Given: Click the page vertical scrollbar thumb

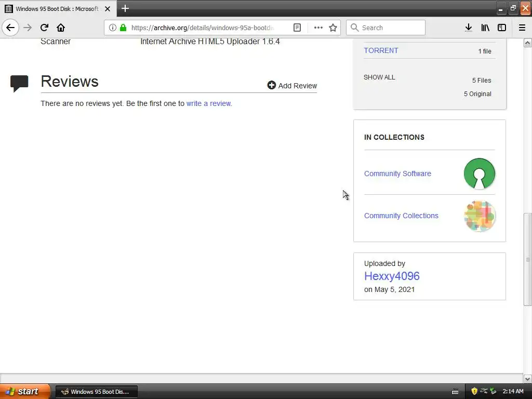Looking at the screenshot, I should tap(527, 260).
